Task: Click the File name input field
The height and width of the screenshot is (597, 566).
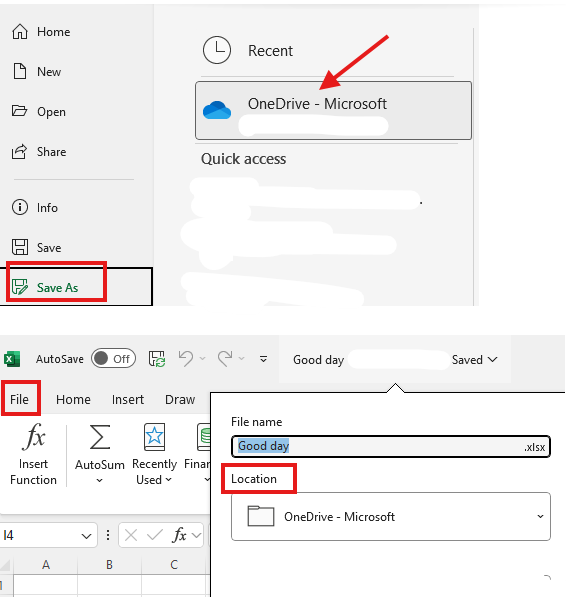Action: 391,446
